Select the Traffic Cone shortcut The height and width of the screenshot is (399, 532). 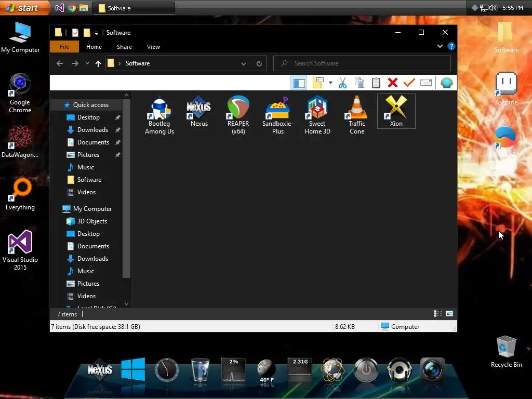coord(357,115)
